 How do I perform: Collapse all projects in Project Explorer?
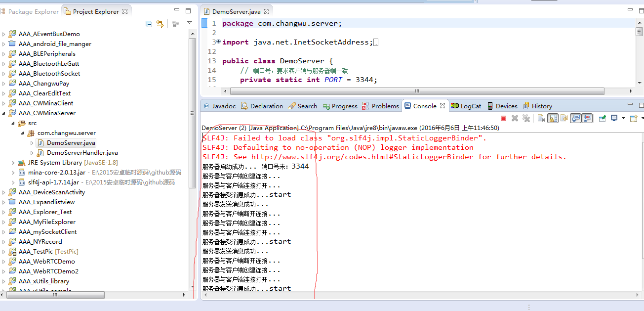pyautogui.click(x=149, y=24)
